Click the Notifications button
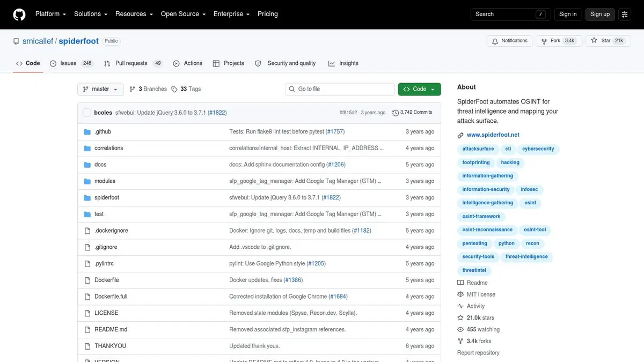This screenshot has height=362, width=644. click(x=510, y=41)
